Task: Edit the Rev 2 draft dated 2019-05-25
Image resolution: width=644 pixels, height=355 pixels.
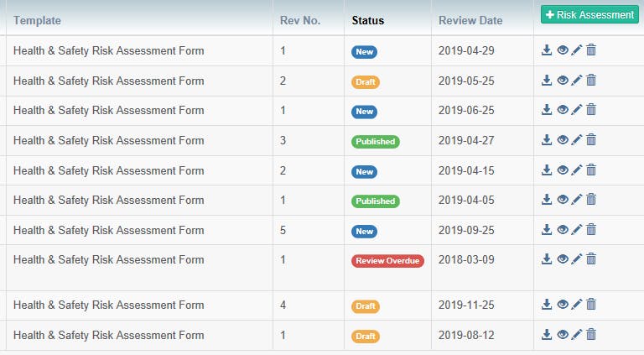Action: coord(577,80)
